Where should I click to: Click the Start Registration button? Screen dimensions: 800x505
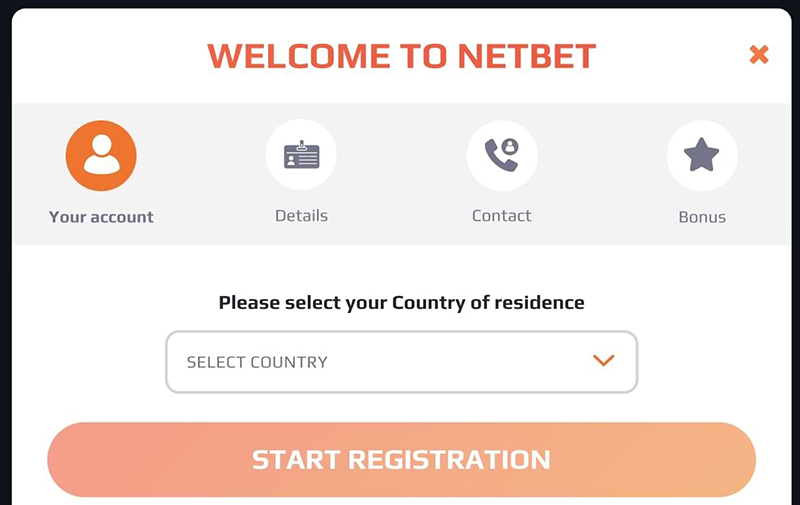[x=402, y=460]
